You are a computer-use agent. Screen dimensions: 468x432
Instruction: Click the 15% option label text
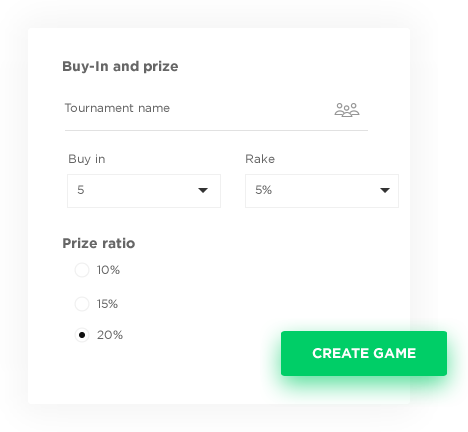(107, 304)
